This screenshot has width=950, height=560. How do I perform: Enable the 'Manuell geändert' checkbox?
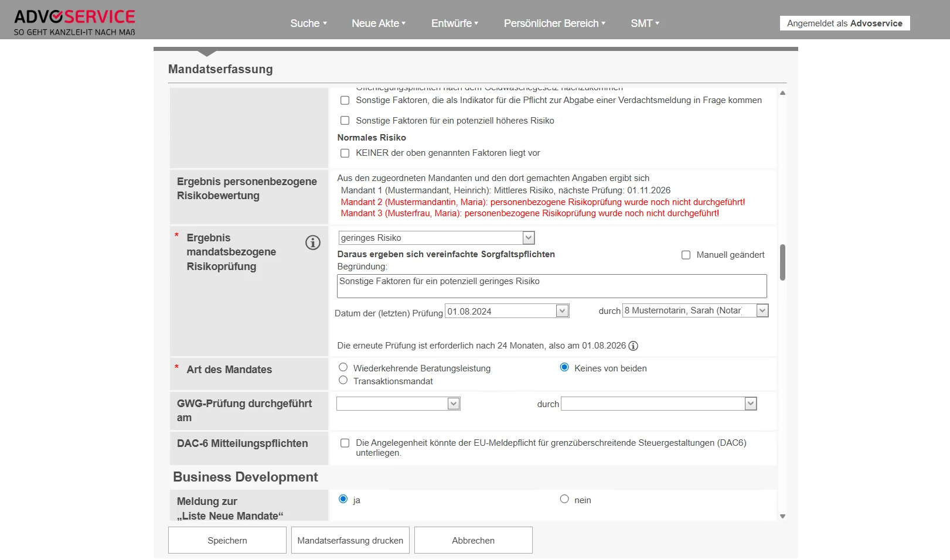click(686, 255)
